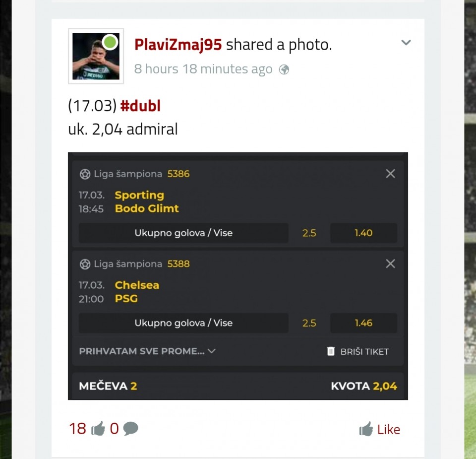Open the PlaviZmaj95 username link
The width and height of the screenshot is (476, 459).
pyautogui.click(x=178, y=45)
